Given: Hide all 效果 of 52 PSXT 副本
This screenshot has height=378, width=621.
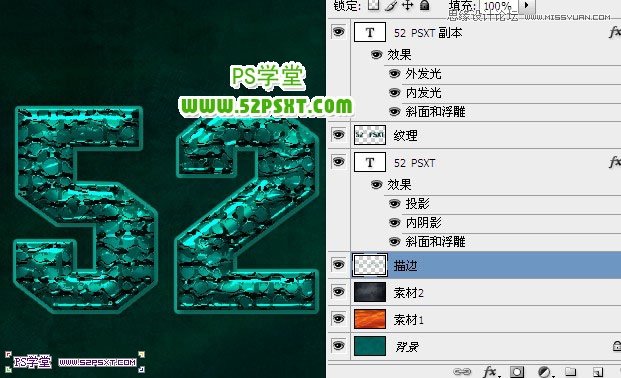Looking at the screenshot, I should tap(376, 54).
